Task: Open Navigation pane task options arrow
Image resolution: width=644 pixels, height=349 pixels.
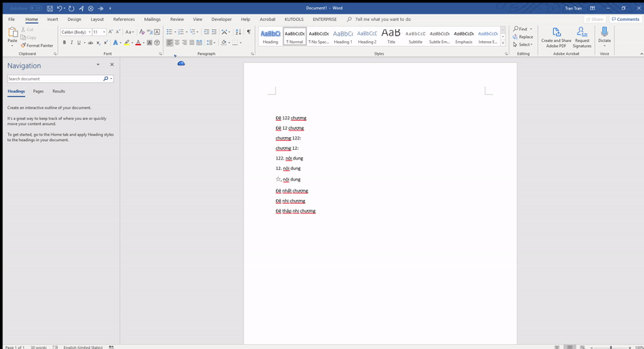Action: (98, 64)
